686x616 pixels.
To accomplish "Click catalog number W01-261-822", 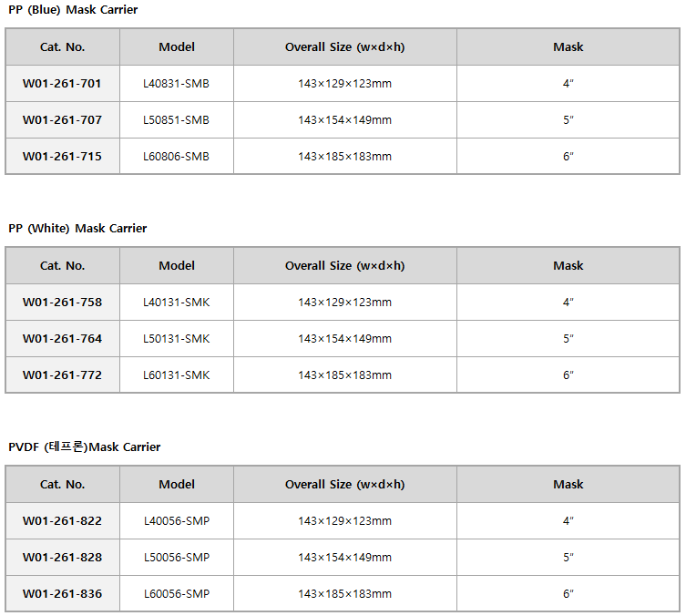I will (x=62, y=521).
